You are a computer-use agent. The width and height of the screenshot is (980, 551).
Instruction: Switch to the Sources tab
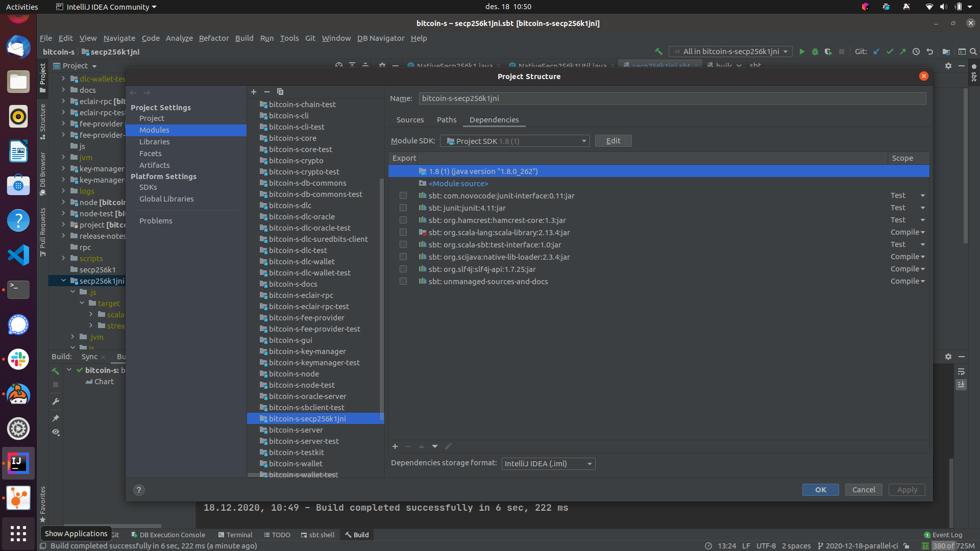(410, 120)
